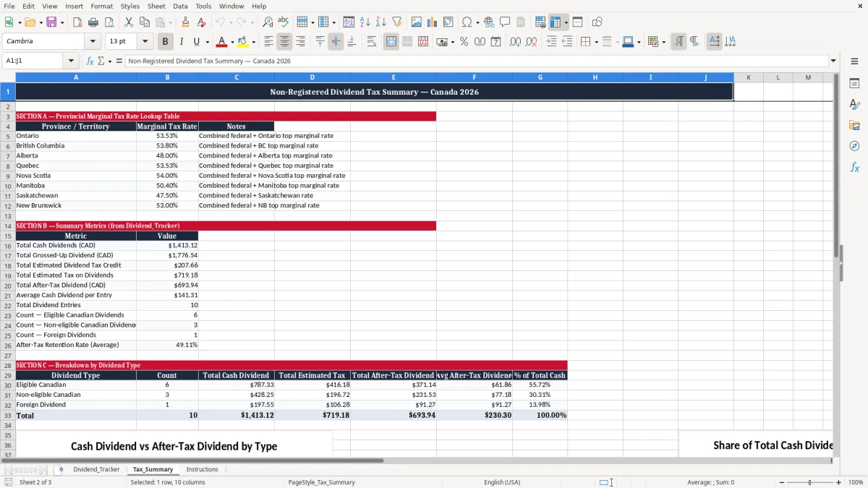Open the font size dropdown

pos(145,41)
